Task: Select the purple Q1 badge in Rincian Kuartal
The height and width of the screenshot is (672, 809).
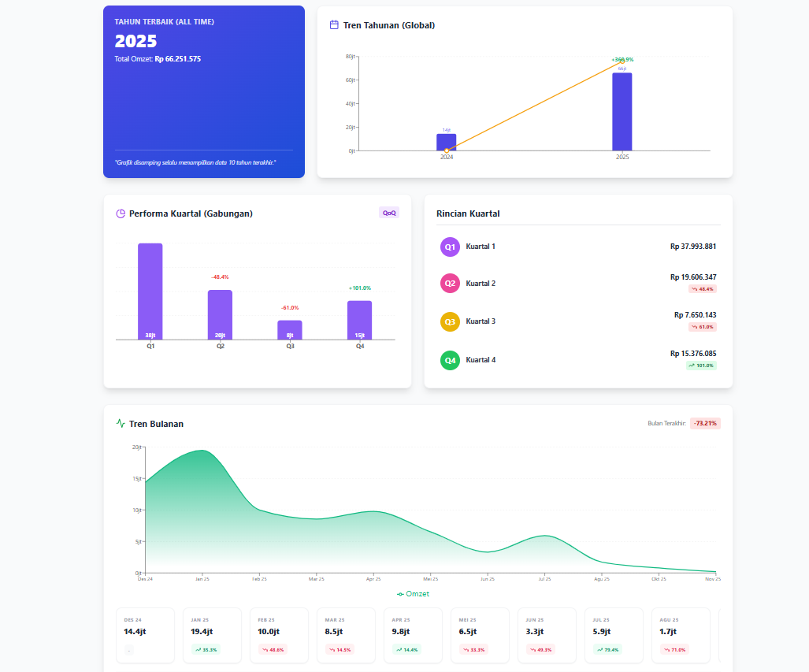Action: pos(450,247)
